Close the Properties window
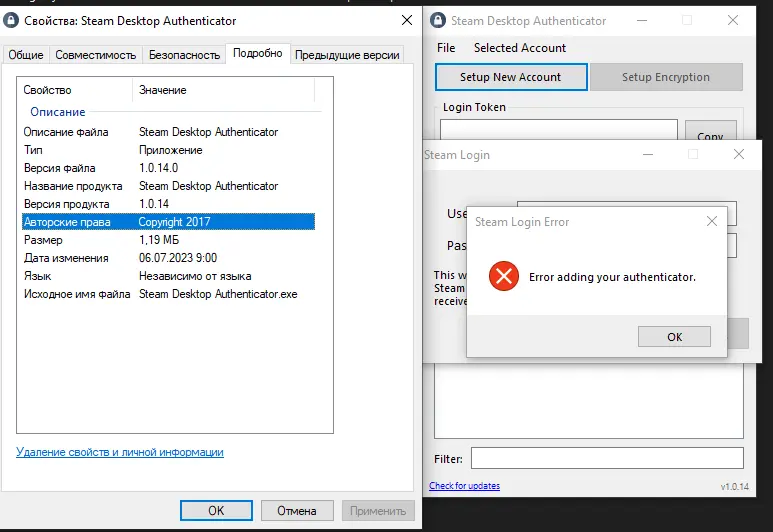773x532 pixels. tap(407, 20)
